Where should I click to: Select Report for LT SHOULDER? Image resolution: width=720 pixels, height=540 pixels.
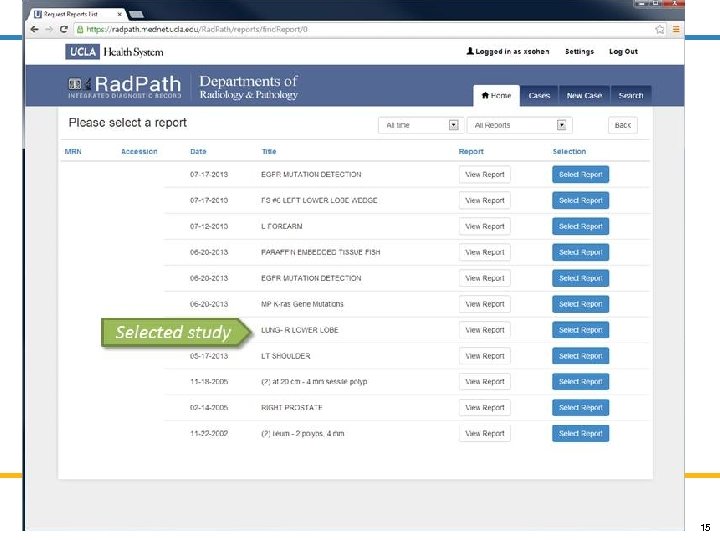[580, 356]
